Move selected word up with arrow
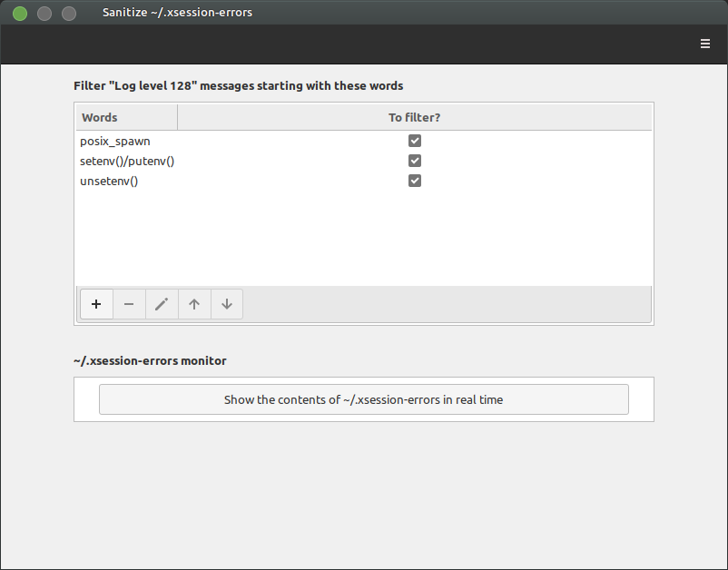This screenshot has width=728, height=570. tap(194, 304)
